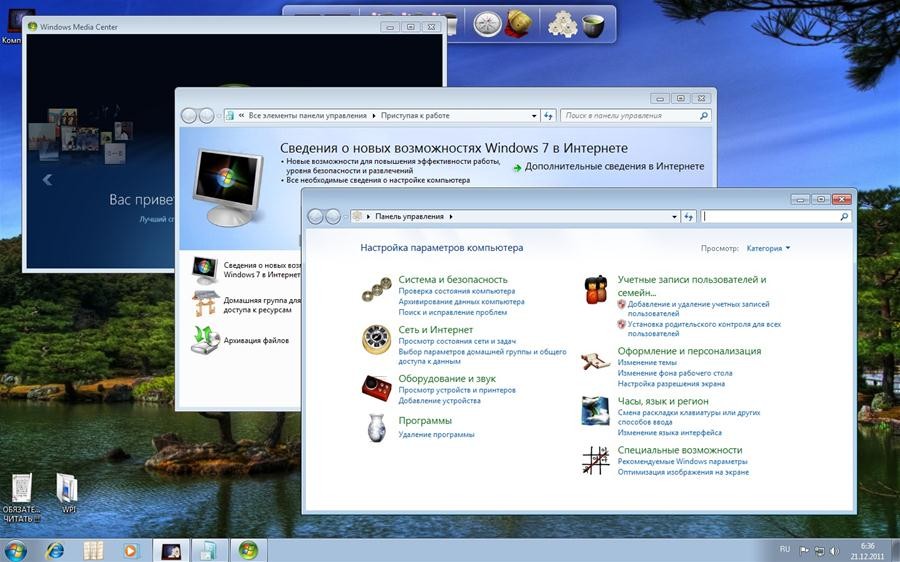Click 'Настройка разрешения экрана' link
Image resolution: width=900 pixels, height=562 pixels.
pos(671,384)
